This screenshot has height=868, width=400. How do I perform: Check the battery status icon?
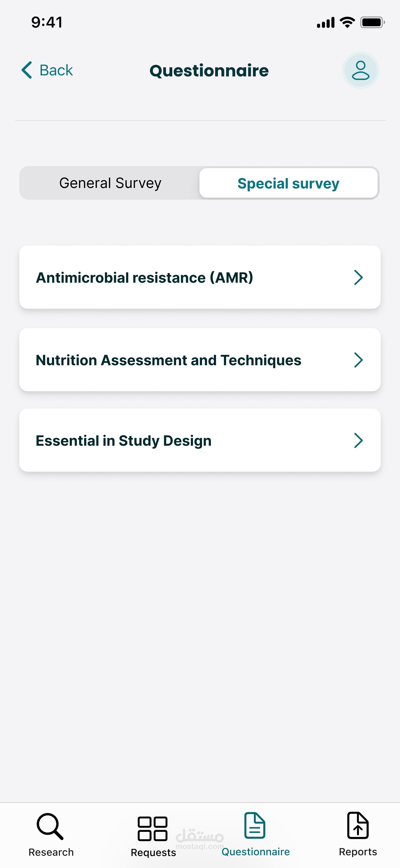pos(372,23)
